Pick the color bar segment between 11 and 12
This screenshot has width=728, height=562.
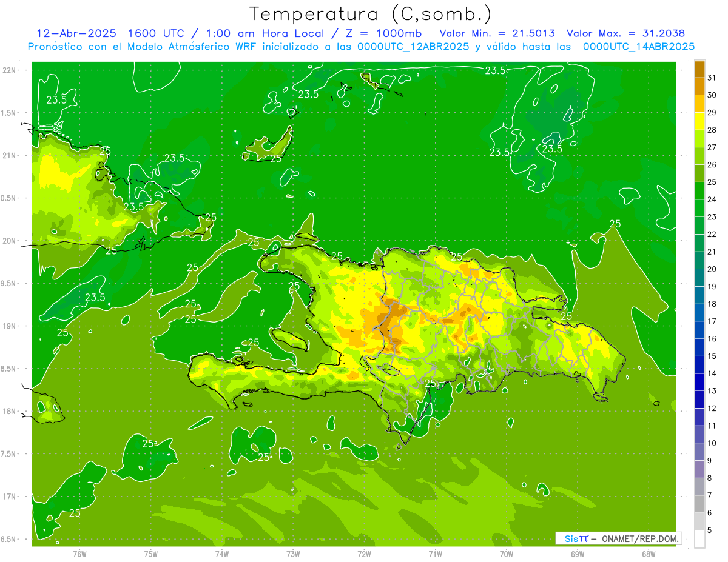[699, 417]
